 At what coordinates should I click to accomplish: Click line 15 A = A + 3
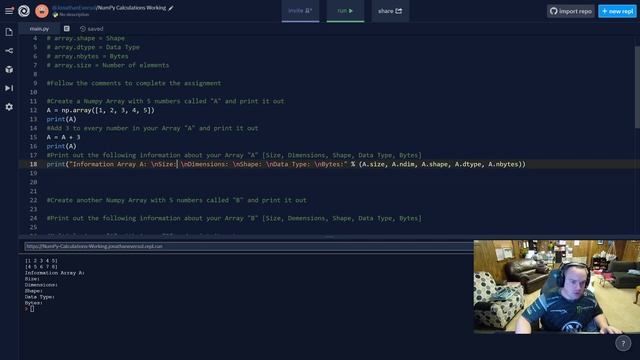pyautogui.click(x=63, y=137)
